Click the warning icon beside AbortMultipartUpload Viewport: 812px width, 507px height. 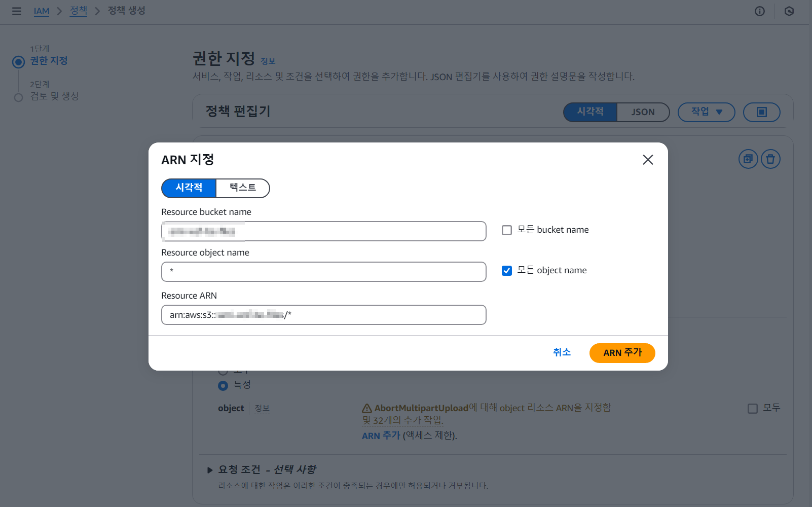[x=367, y=408]
